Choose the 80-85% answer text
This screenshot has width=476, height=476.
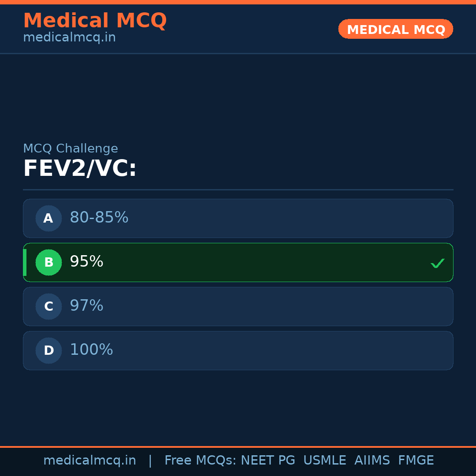pyautogui.click(x=99, y=218)
